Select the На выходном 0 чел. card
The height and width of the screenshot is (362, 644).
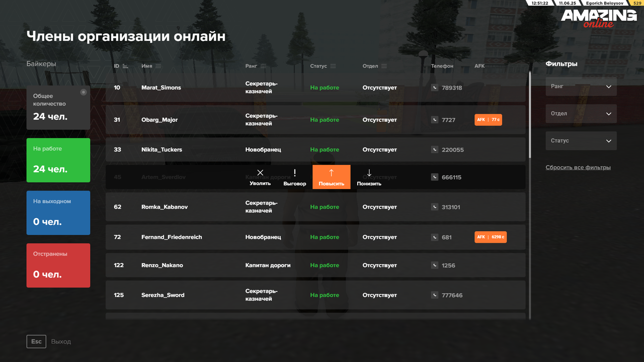58,213
